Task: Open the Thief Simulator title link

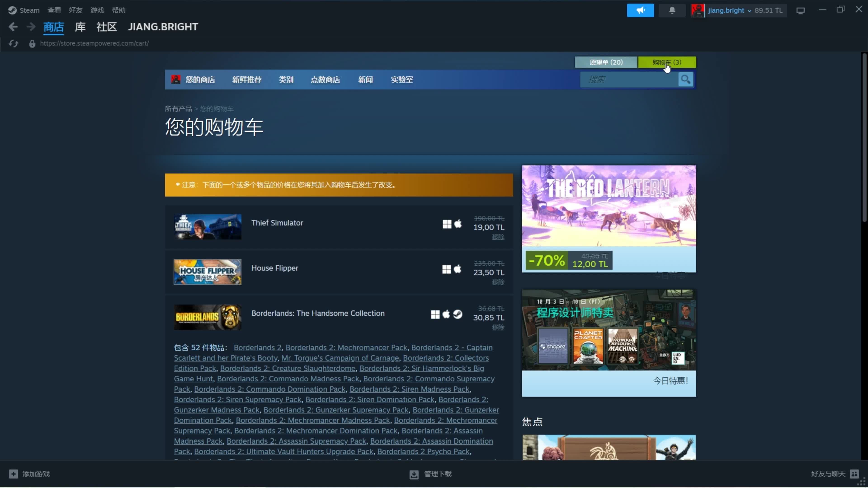Action: pos(277,223)
